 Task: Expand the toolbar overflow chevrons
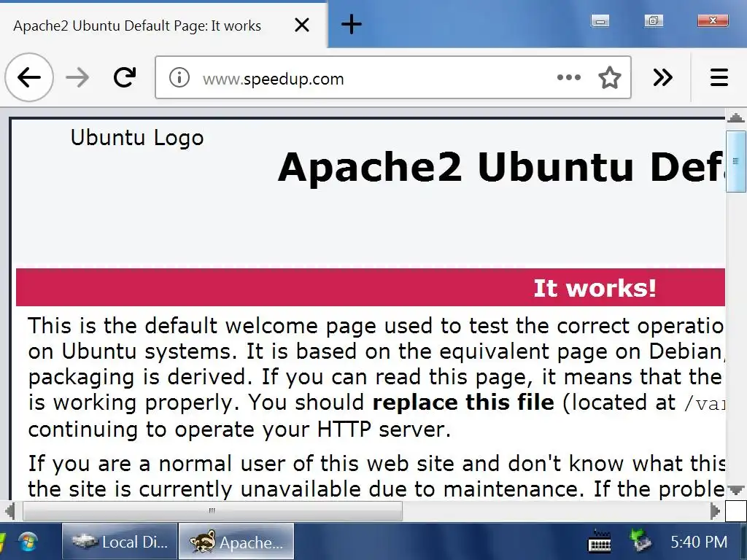pyautogui.click(x=662, y=77)
